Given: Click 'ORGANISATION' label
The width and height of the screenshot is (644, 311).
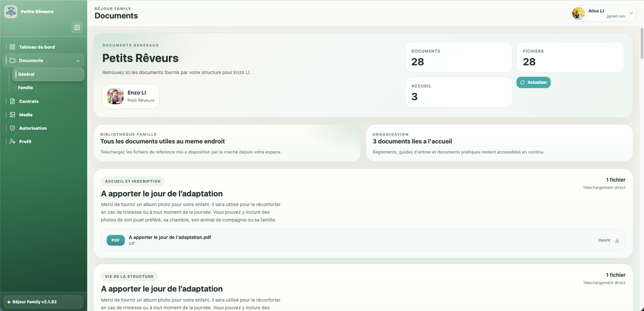Looking at the screenshot, I should [x=391, y=134].
